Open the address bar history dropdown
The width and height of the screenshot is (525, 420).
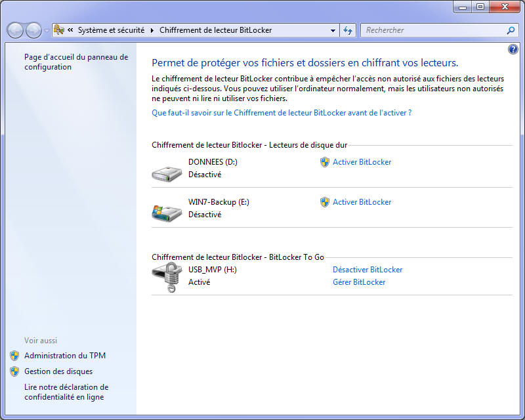click(333, 30)
